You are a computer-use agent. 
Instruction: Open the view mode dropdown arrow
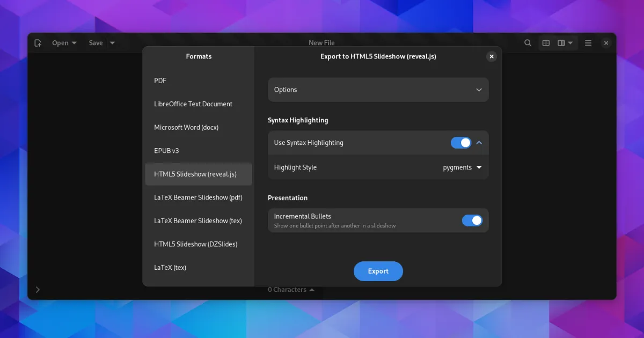pyautogui.click(x=570, y=43)
